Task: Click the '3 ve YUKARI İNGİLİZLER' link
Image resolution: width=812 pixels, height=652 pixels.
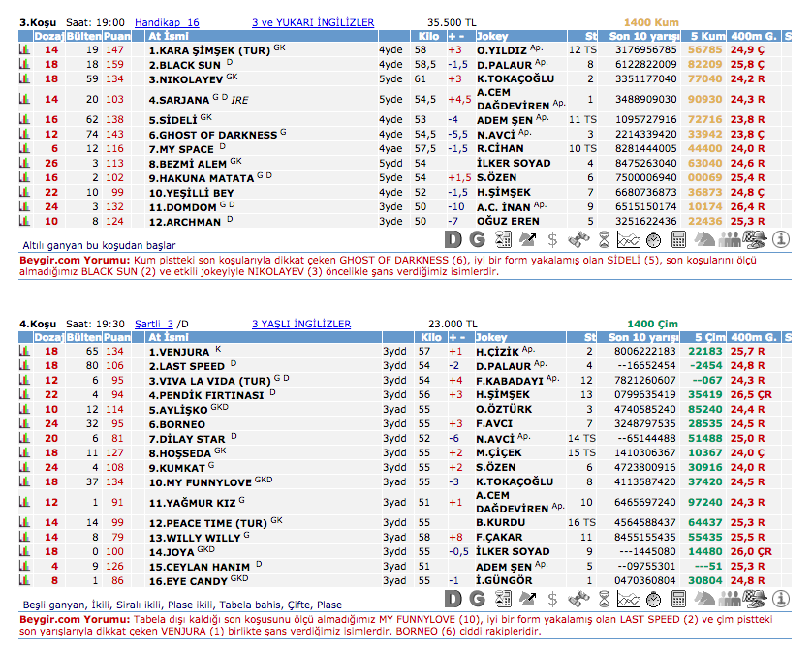Action: (x=312, y=21)
